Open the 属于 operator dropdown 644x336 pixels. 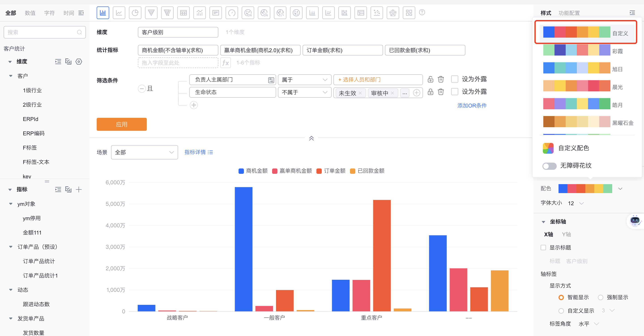(x=305, y=80)
